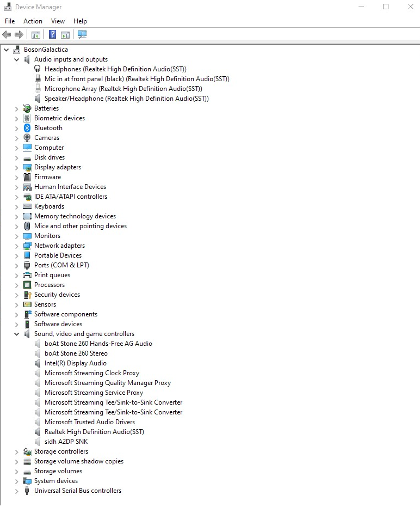Expand the System devices category
Image resolution: width=420 pixels, height=507 pixels.
(x=16, y=481)
